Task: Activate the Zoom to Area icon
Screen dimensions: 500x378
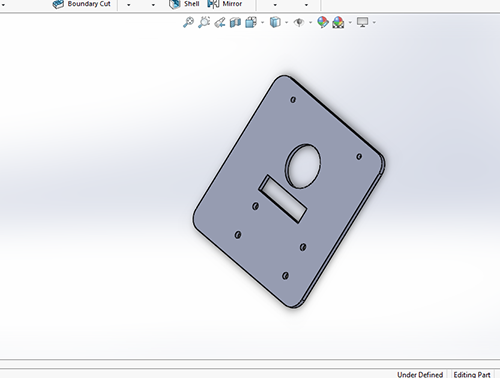Action: pyautogui.click(x=204, y=22)
